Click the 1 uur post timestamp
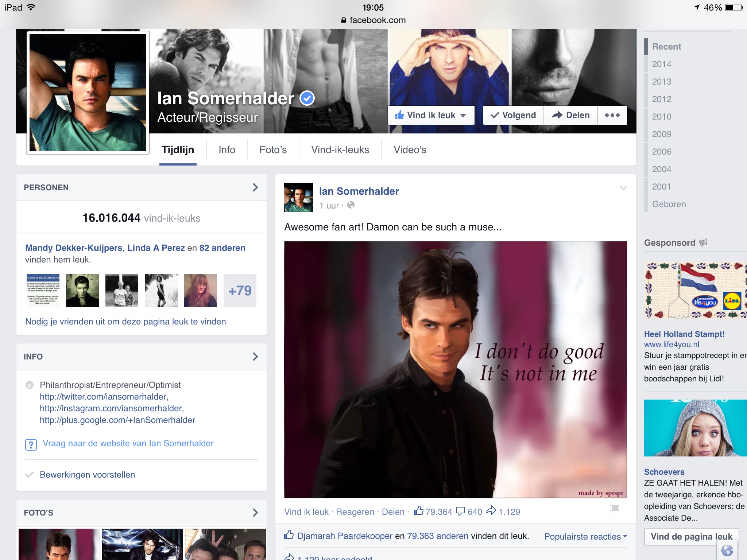The width and height of the screenshot is (747, 560). point(329,206)
